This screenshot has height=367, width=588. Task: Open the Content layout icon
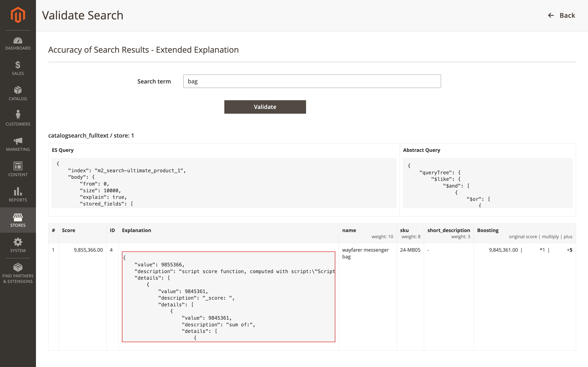pos(18,166)
